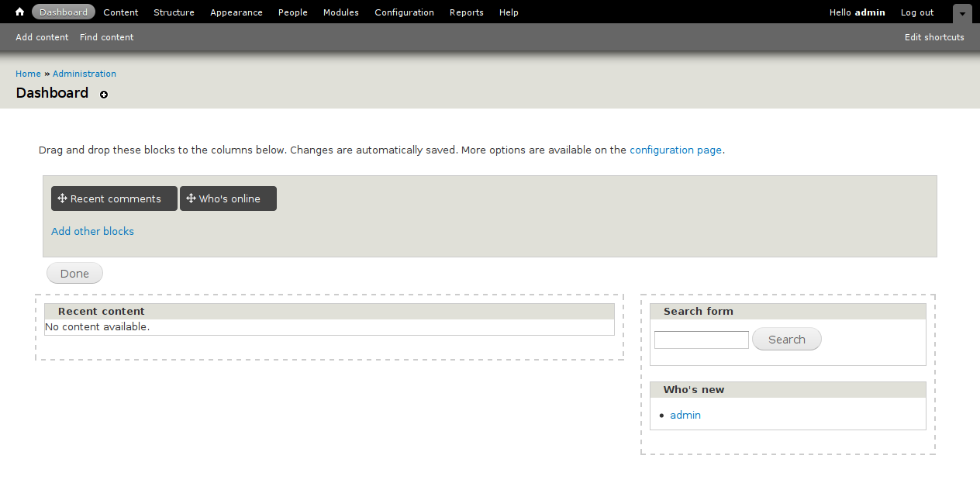Open the admin link under Who's new
This screenshot has height=490, width=980.
[685, 415]
